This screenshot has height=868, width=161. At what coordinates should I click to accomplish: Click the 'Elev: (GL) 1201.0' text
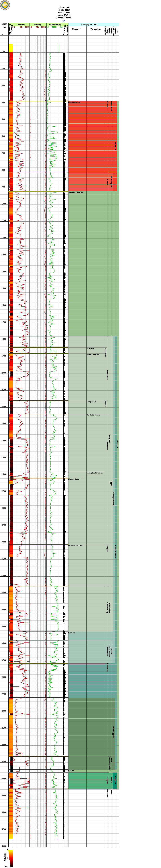64,18
